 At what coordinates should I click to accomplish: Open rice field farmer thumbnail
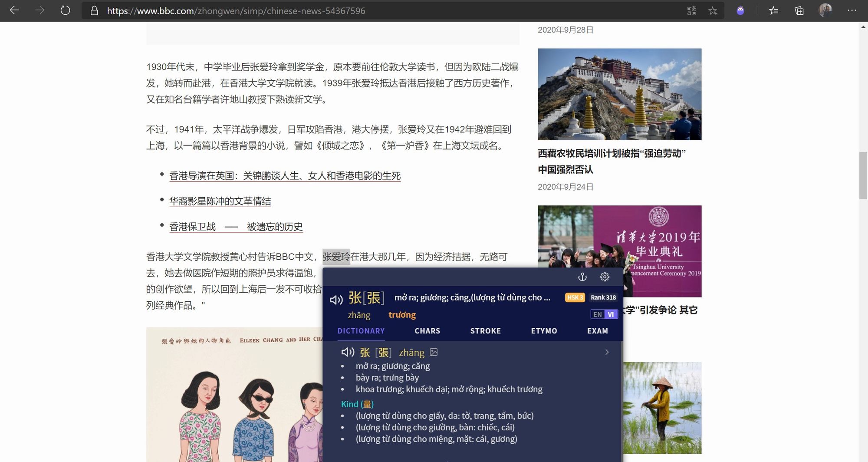(662, 408)
